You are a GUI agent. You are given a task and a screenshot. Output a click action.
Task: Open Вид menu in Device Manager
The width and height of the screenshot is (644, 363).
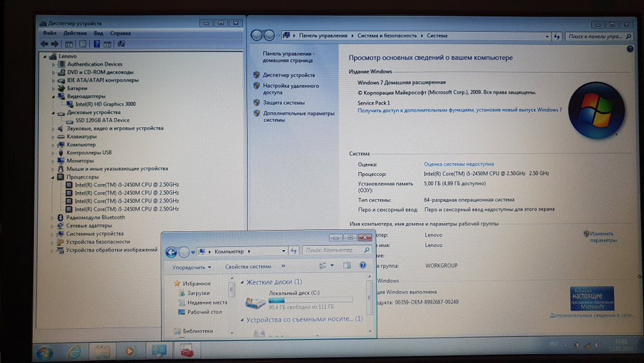tap(98, 33)
